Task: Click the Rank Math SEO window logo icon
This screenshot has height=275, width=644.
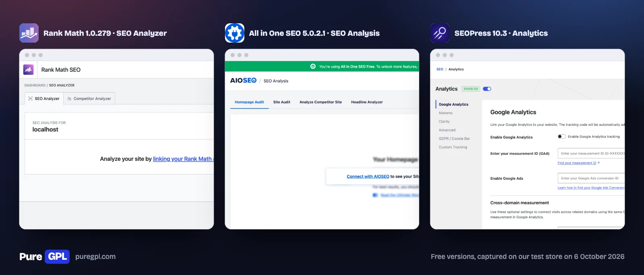Action: pos(28,70)
